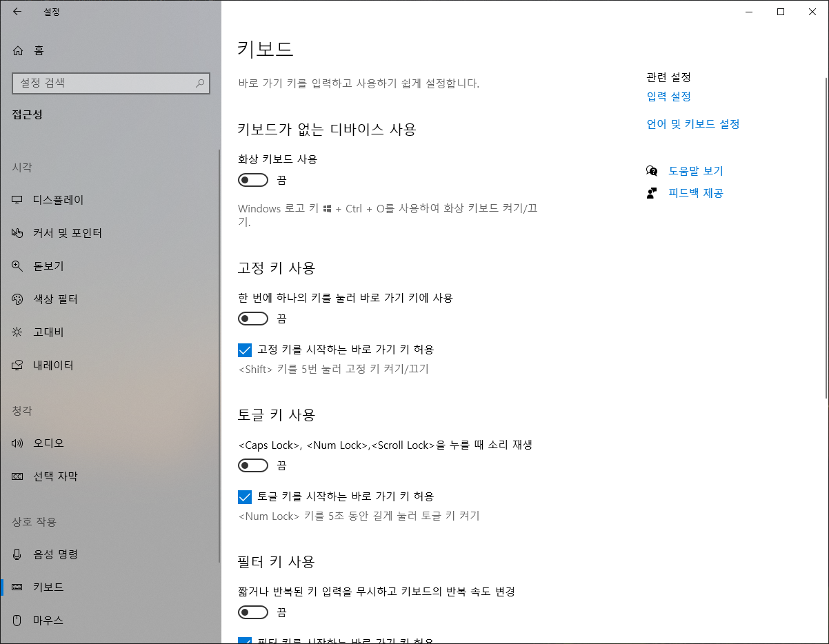Click the search magnifier icon
The height and width of the screenshot is (644, 829).
[x=200, y=83]
